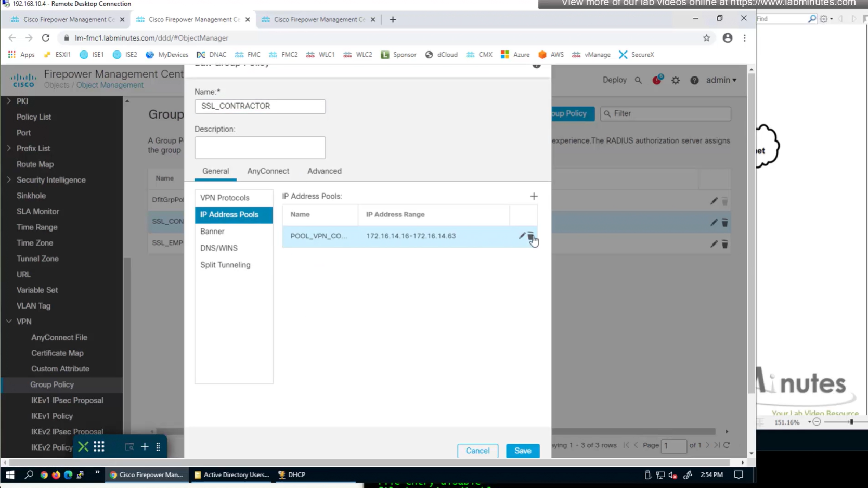Switch to the AnyConnect tab
The width and height of the screenshot is (868, 488).
268,171
